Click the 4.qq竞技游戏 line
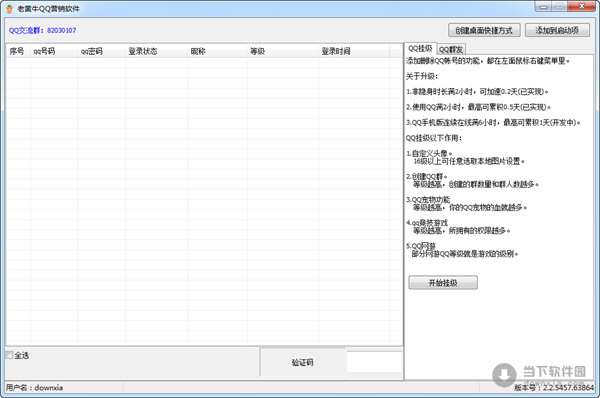The height and width of the screenshot is (398, 600). [427, 223]
